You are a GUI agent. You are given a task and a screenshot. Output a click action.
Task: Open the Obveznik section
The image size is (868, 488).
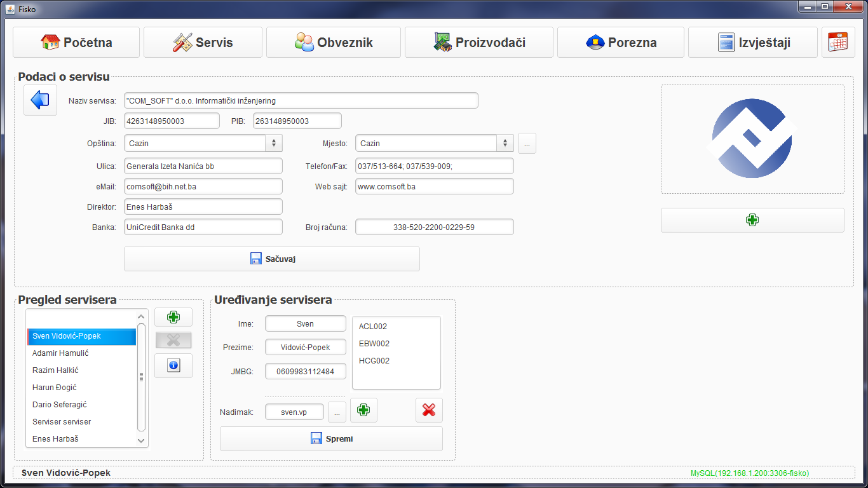[x=334, y=43]
